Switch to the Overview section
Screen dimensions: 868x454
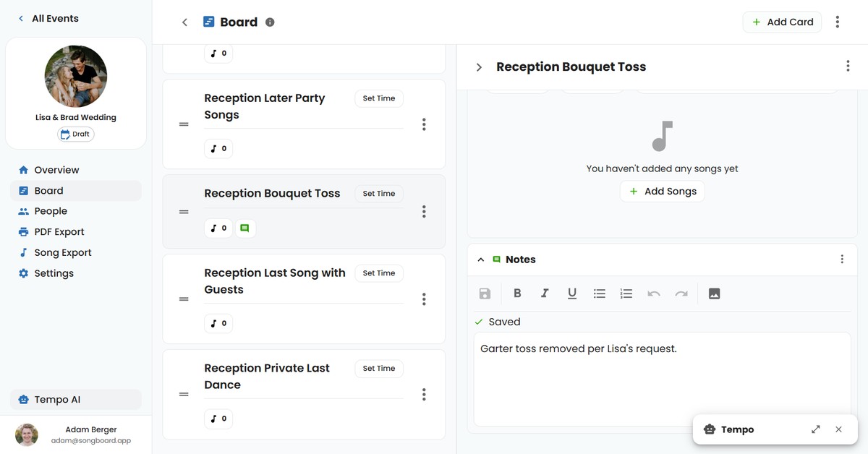coord(56,169)
